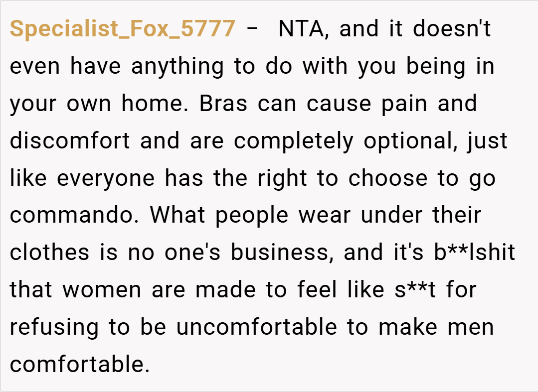538x392 pixels.
Task: Click the dash separator after the username
Action: [252, 29]
